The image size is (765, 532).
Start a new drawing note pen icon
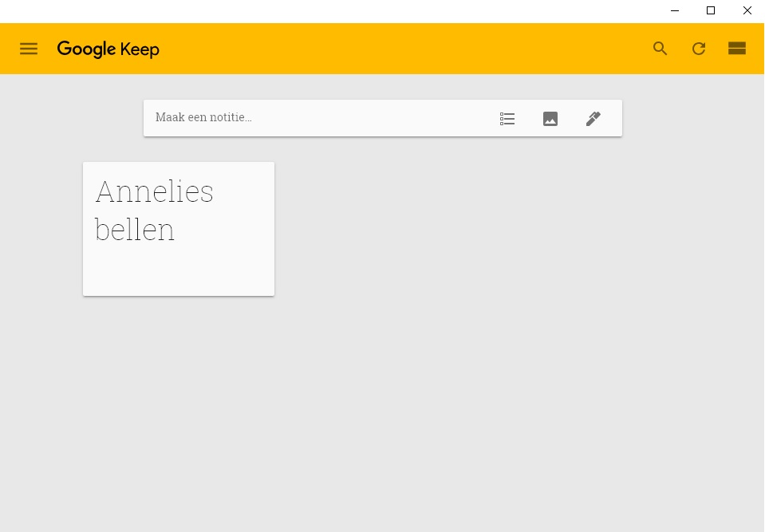[x=593, y=119]
